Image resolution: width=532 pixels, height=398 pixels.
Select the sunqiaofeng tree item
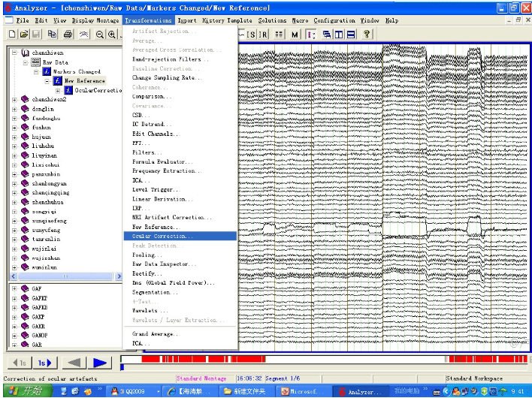point(49,221)
